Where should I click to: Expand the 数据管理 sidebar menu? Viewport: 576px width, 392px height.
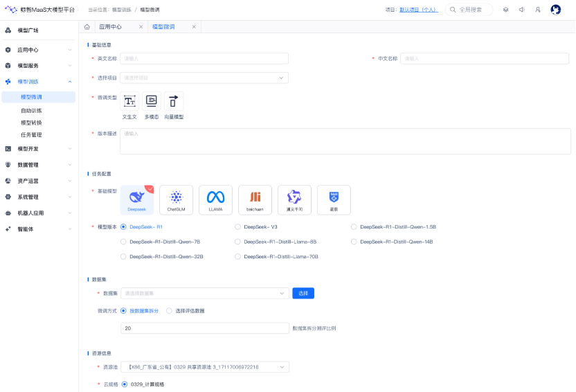point(70,165)
